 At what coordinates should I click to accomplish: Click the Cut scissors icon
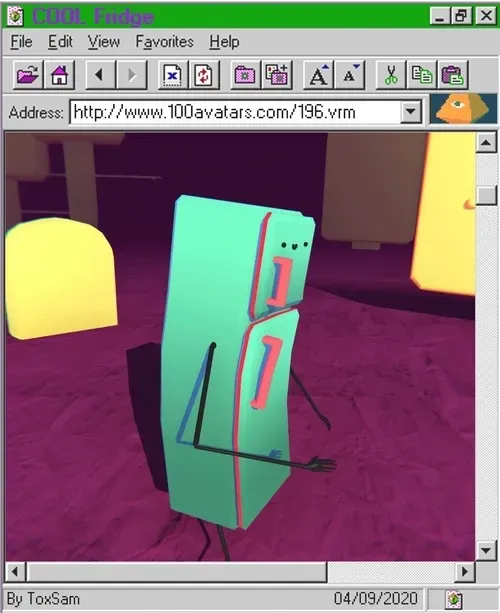point(391,75)
